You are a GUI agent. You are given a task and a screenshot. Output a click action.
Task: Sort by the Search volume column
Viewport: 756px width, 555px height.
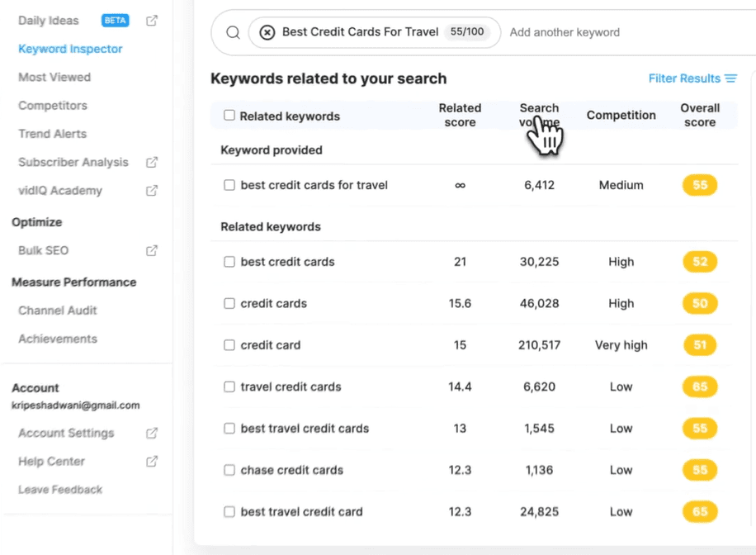pos(539,115)
